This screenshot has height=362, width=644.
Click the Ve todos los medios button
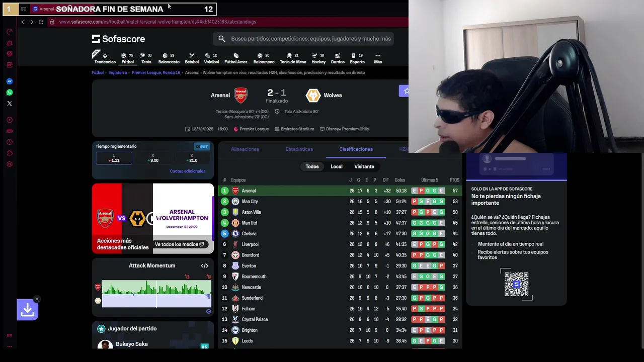179,244
